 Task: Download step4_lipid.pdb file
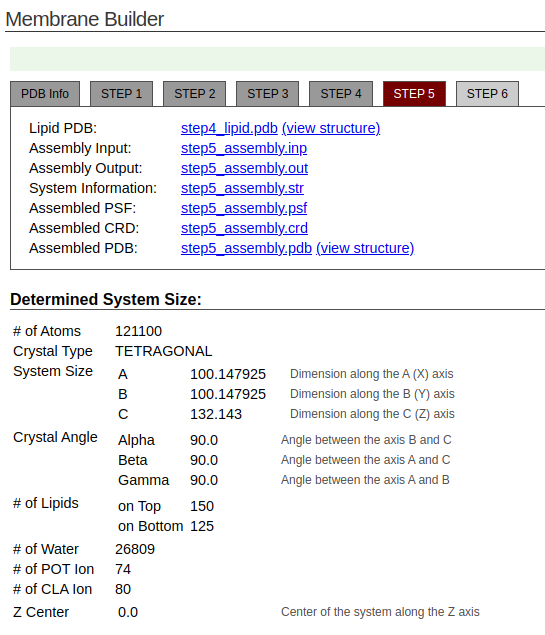click(229, 128)
